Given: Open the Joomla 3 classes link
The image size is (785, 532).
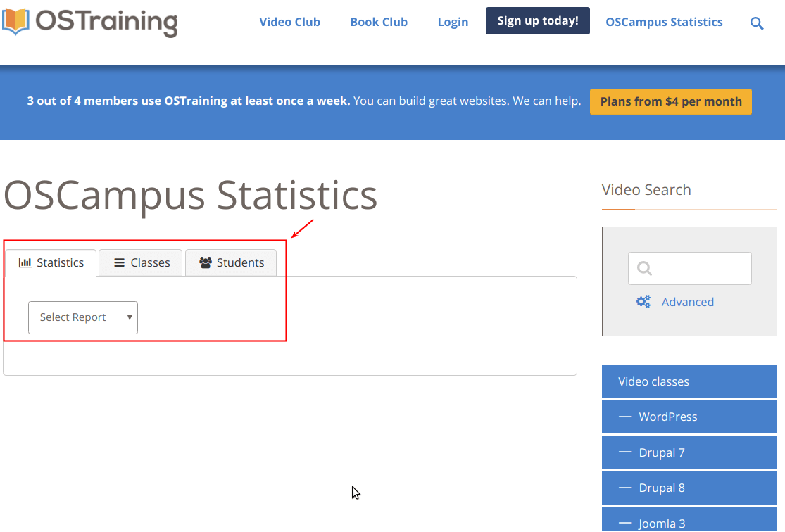Looking at the screenshot, I should [x=689, y=519].
